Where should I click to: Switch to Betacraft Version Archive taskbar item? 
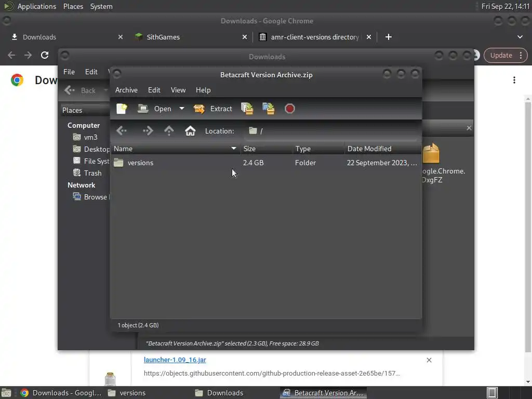tap(324, 393)
